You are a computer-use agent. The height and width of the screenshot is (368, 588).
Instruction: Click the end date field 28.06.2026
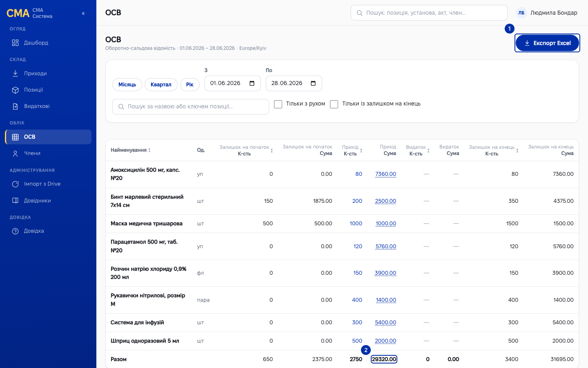tap(294, 83)
